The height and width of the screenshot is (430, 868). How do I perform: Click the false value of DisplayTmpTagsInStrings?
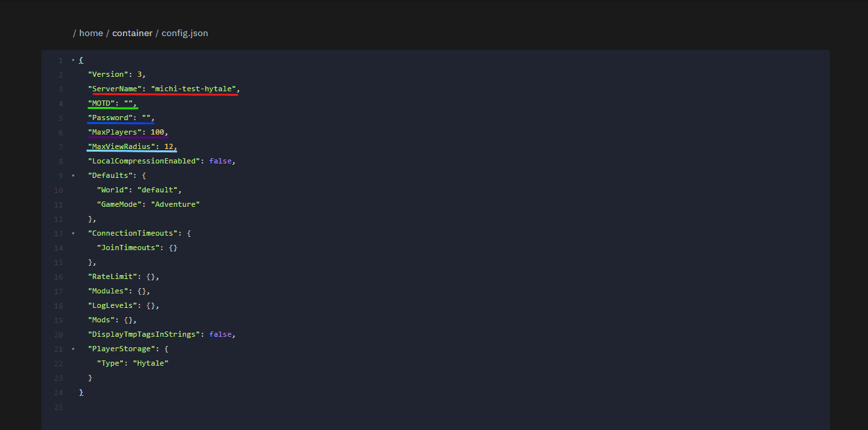coord(220,334)
